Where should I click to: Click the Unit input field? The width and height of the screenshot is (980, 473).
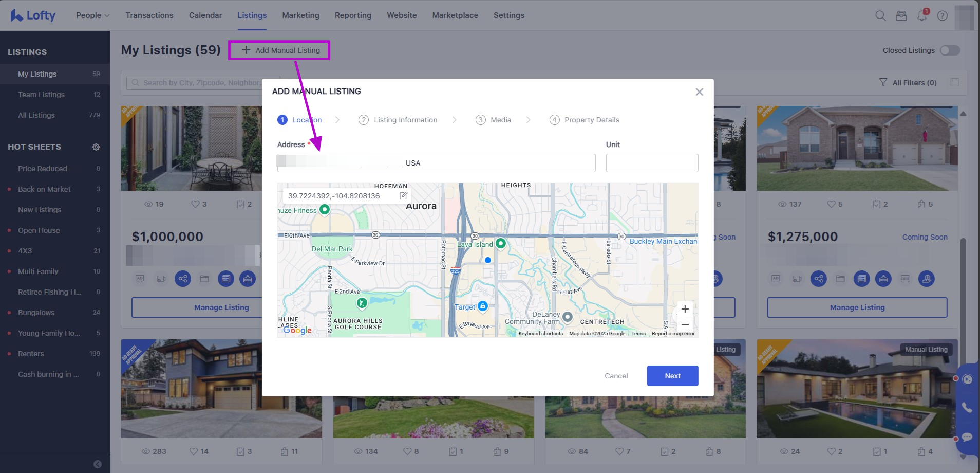pos(652,163)
